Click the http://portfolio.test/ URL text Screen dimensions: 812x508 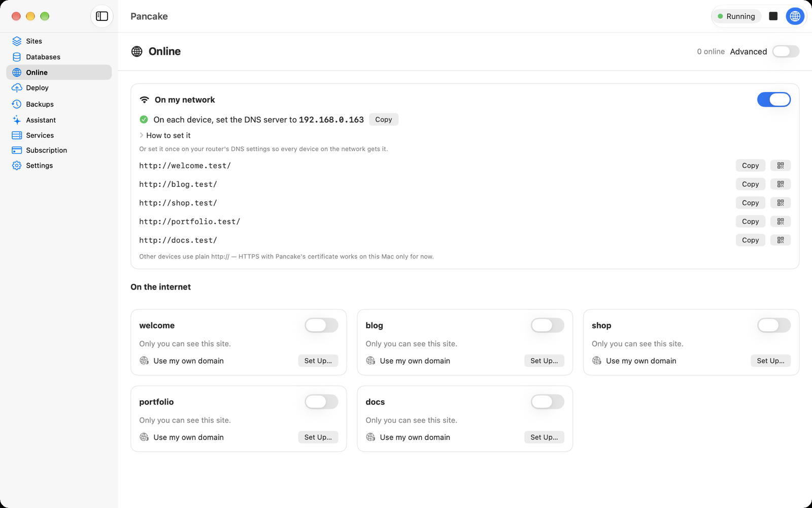pos(189,221)
